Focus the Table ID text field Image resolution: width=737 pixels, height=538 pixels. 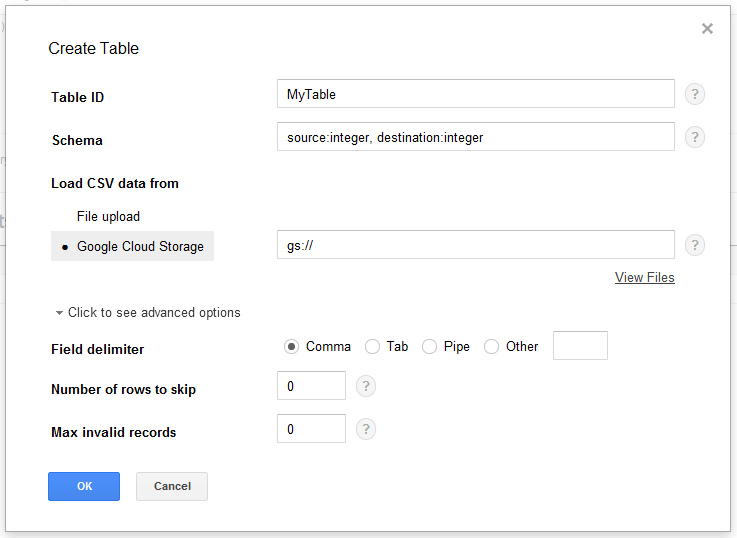pyautogui.click(x=475, y=94)
